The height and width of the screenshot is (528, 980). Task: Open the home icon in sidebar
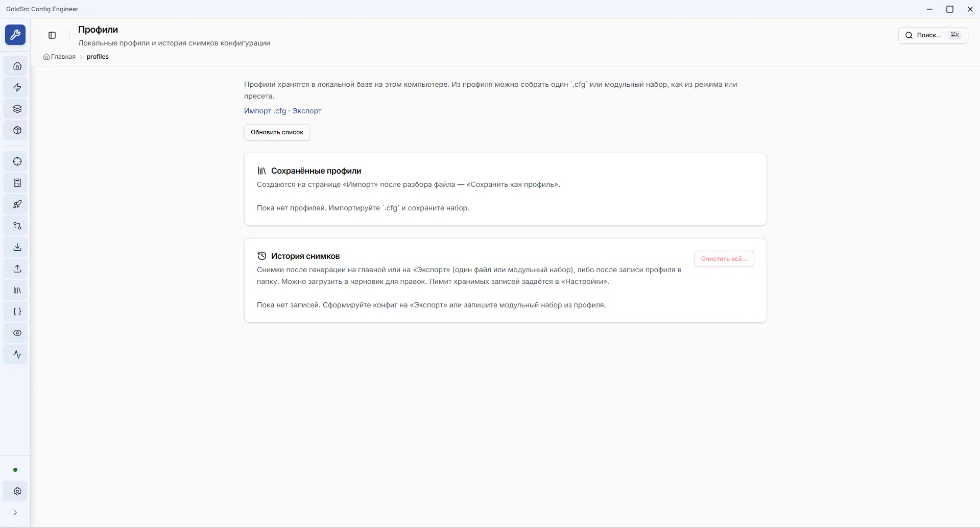pos(17,66)
